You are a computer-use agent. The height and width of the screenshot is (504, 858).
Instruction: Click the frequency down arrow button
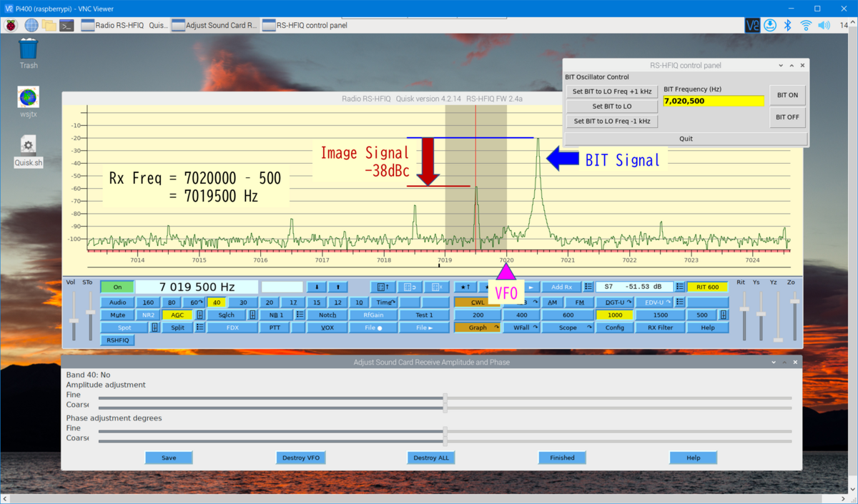317,287
